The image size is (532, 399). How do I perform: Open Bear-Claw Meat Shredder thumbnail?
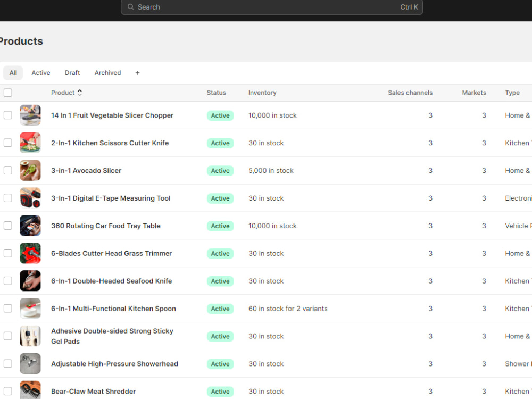pos(30,390)
